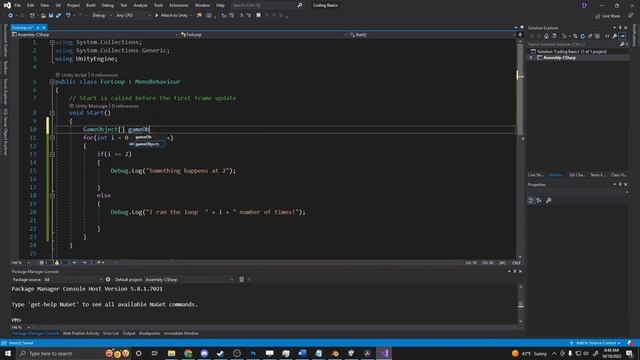Viewport: 640px width, 360px height.
Task: Open the Default project Assembly-CSharp dropdown
Action: (x=189, y=280)
